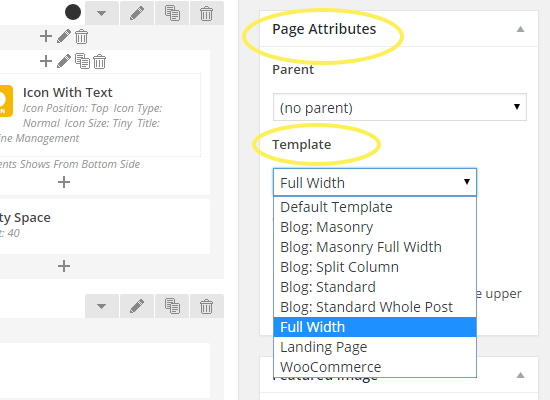Clone the lower row with its copy icon

(172, 306)
